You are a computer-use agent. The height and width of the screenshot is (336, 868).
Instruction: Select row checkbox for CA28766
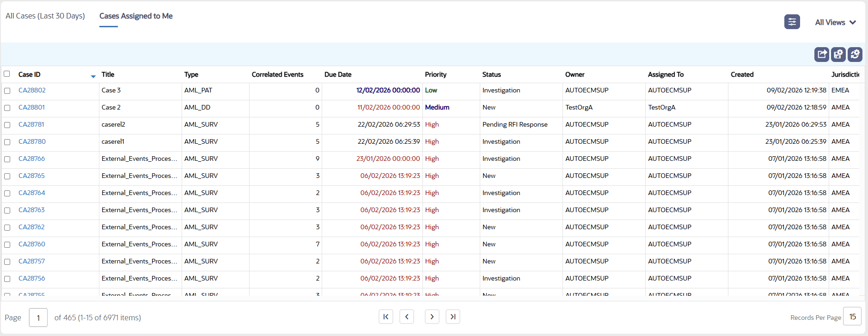pyautogui.click(x=7, y=159)
